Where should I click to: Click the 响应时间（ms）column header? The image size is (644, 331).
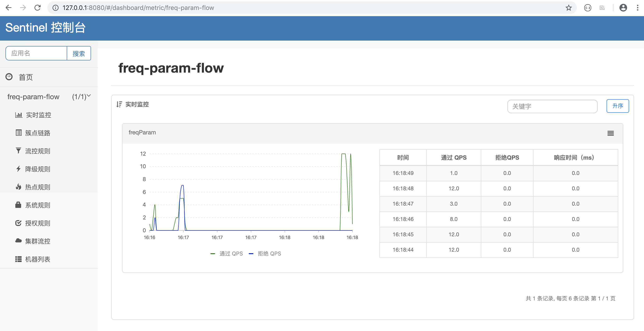[575, 158]
